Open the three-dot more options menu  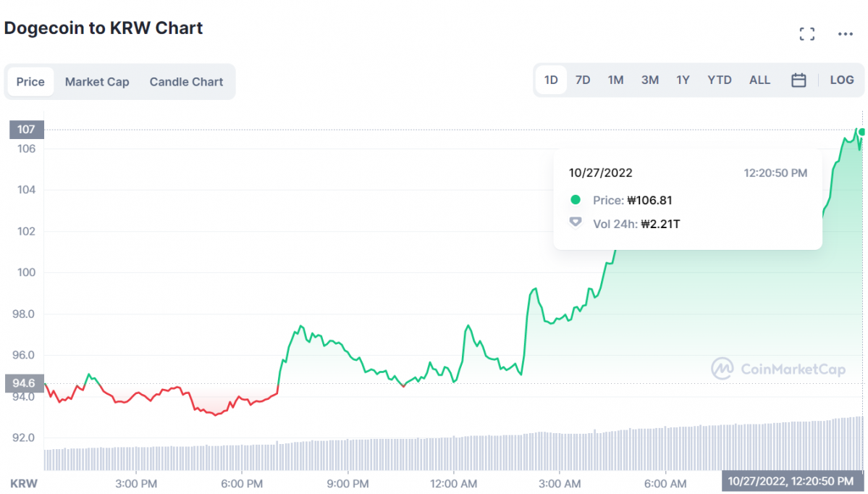coord(845,33)
